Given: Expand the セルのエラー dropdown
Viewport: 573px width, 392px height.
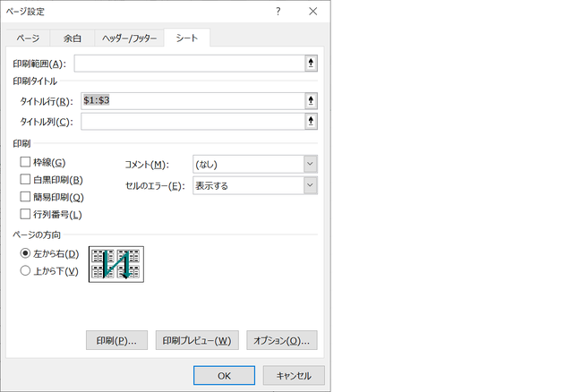Looking at the screenshot, I should coord(309,185).
